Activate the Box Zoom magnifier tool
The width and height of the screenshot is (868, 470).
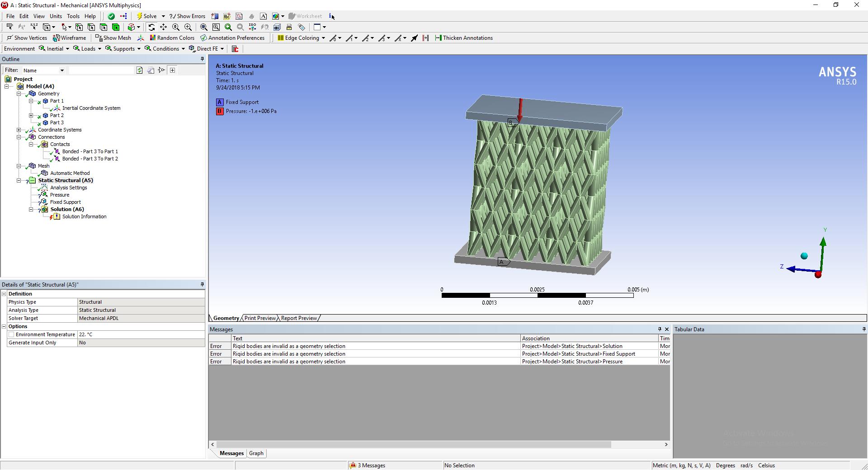pos(188,27)
